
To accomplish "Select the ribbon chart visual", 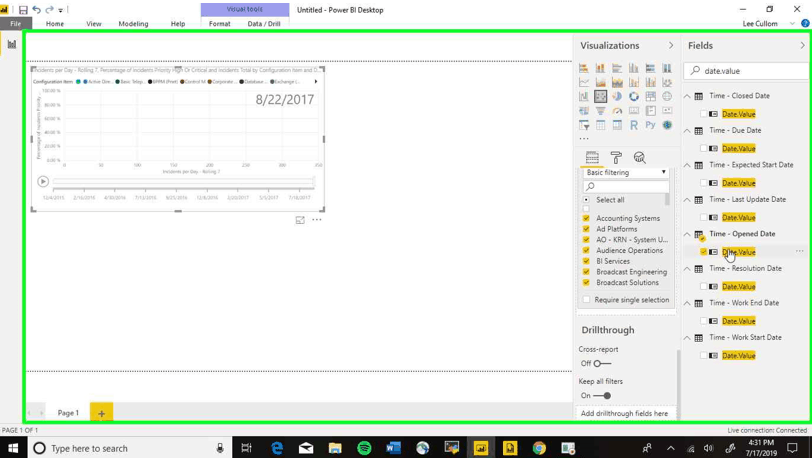I will pos(667,82).
